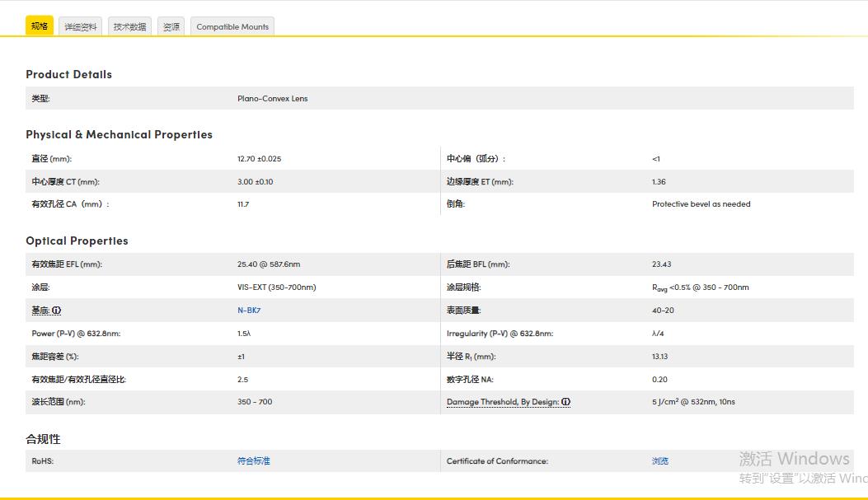Switch to the 规格 tab
The width and height of the screenshot is (868, 500).
tap(40, 26)
